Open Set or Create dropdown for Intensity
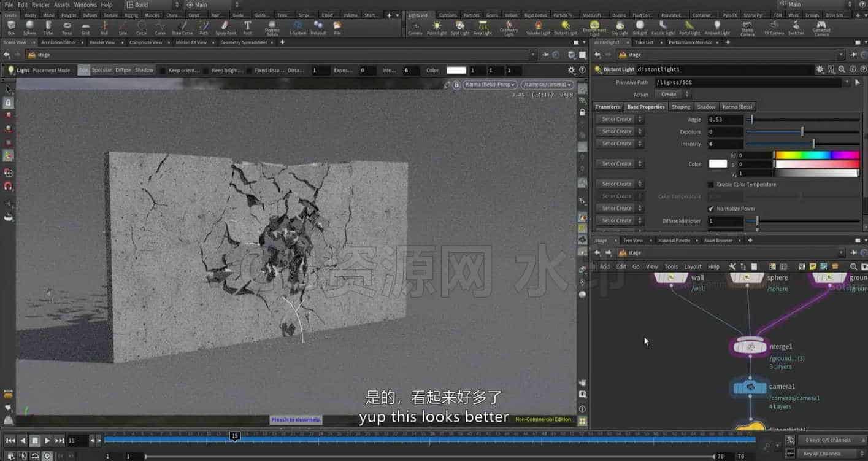Image resolution: width=868 pixels, height=461 pixels. coord(620,144)
